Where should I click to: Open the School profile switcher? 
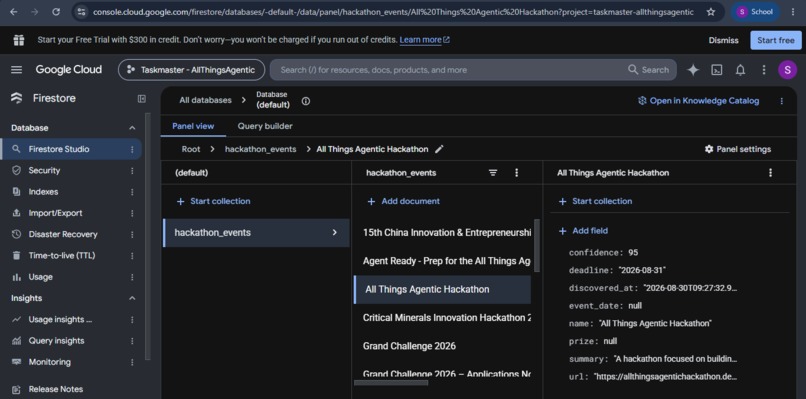click(x=755, y=12)
